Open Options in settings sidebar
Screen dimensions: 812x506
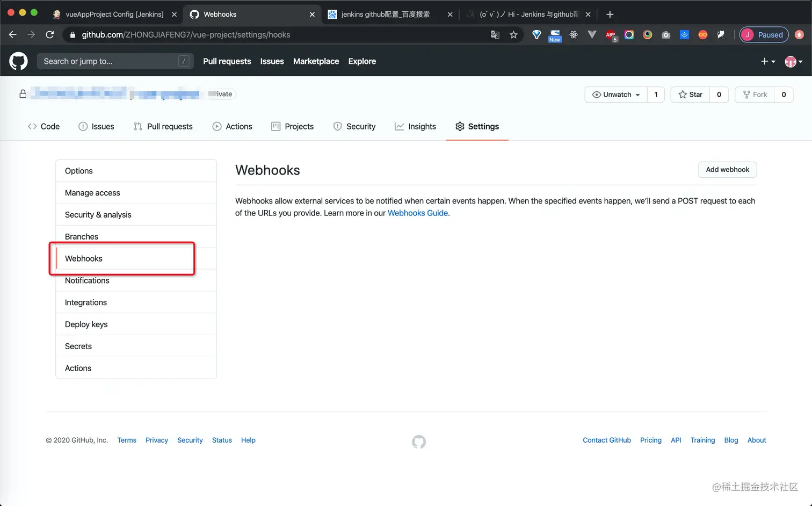pos(136,171)
